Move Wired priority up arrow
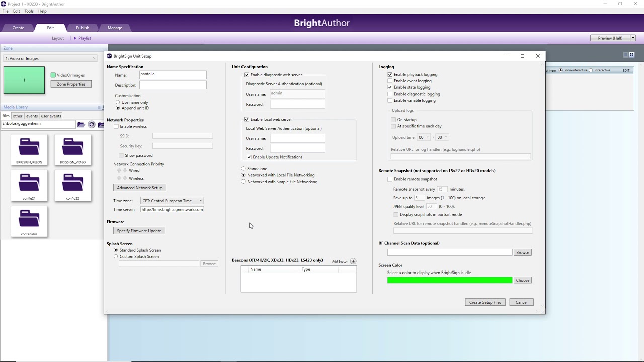Viewport: 644px width, 362px height. (x=119, y=170)
